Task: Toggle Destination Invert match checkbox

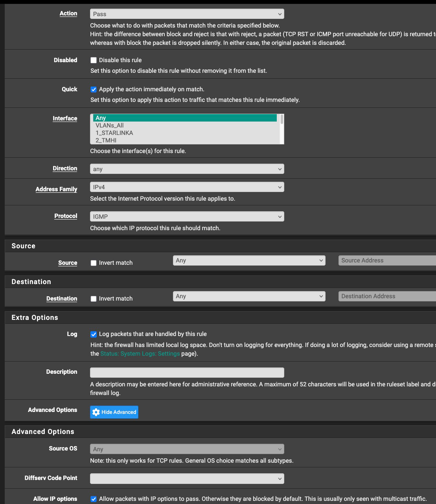Action: 94,299
